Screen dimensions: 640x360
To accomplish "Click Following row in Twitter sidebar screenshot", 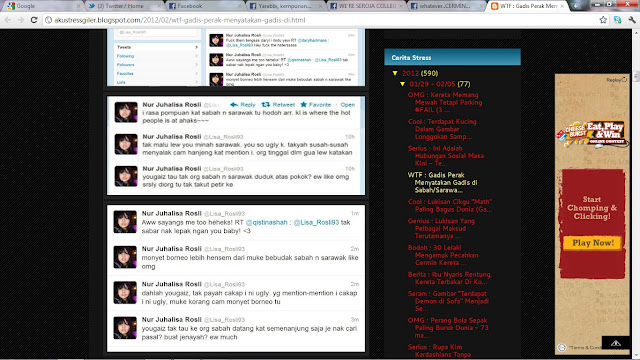I will tap(157, 56).
